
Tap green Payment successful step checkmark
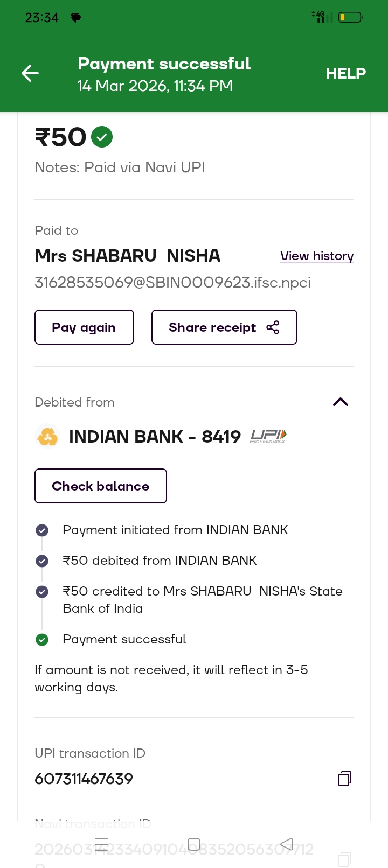coord(42,640)
